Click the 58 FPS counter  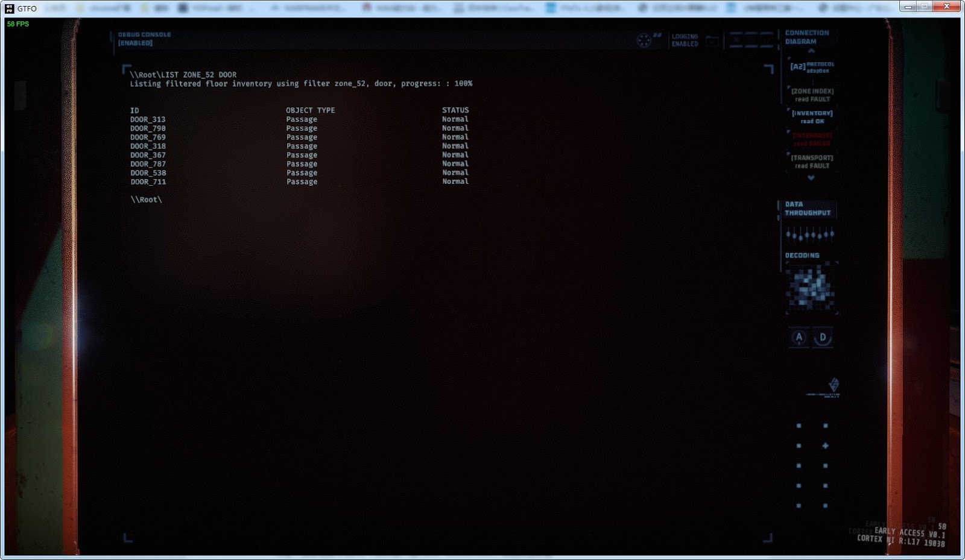(x=18, y=24)
